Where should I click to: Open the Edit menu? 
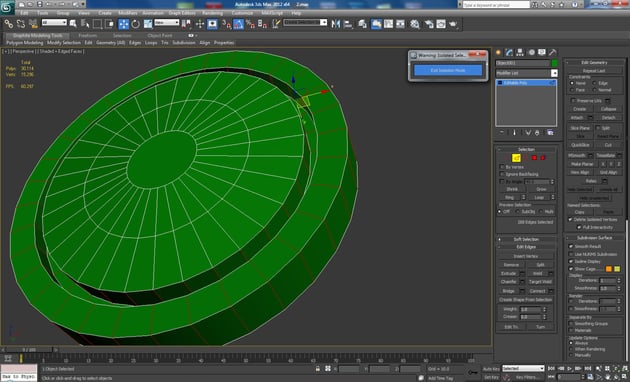tap(25, 13)
